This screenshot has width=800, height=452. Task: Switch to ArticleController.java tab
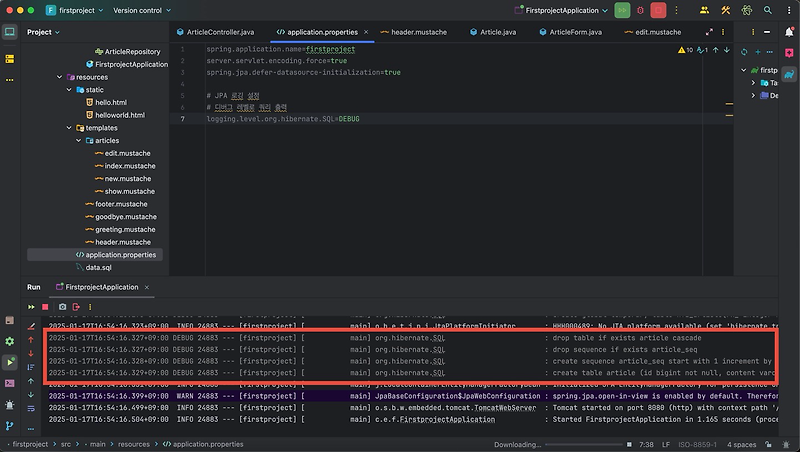pos(215,32)
